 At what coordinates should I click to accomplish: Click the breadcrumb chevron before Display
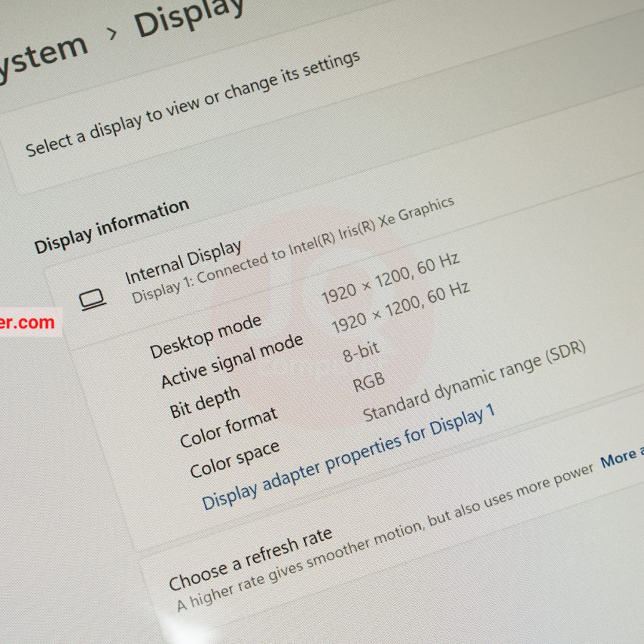tap(112, 34)
